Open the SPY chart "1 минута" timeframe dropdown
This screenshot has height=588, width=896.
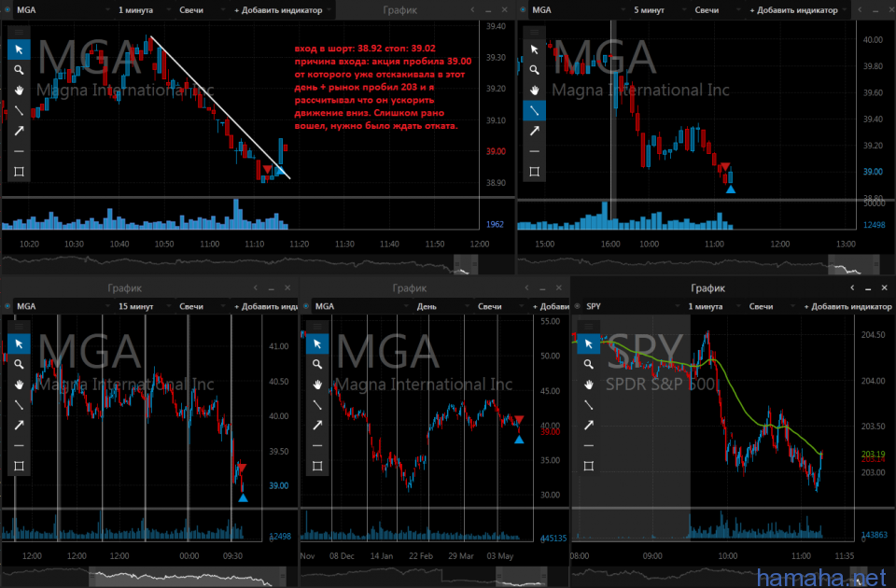pos(712,306)
